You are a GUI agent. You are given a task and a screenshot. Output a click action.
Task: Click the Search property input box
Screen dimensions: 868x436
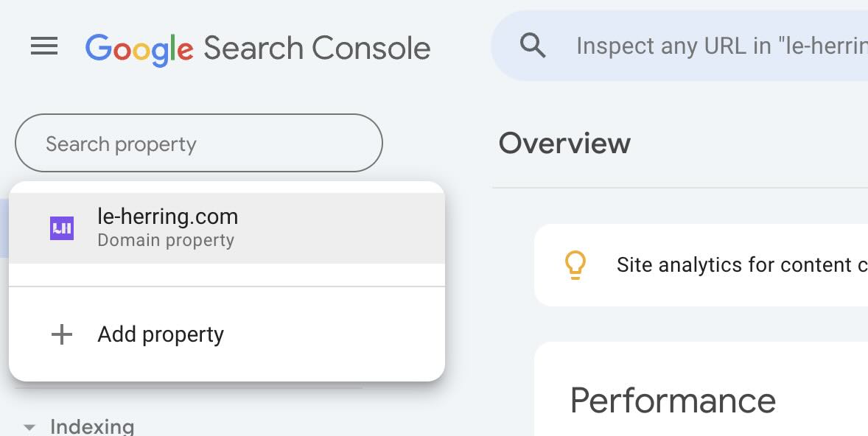(199, 144)
